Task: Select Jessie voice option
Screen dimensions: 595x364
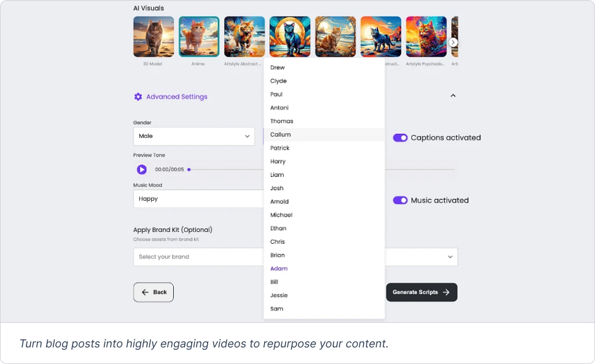Action: 279,295
